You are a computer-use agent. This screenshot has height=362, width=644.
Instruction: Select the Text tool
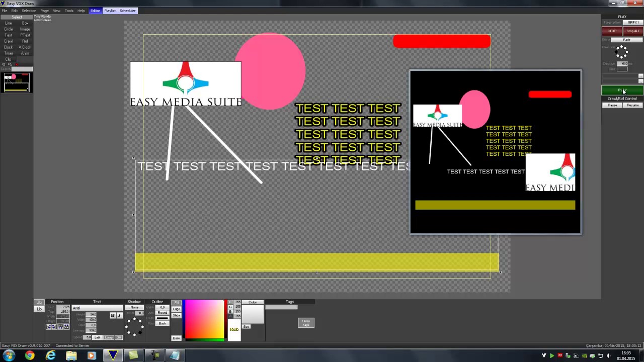pyautogui.click(x=9, y=35)
